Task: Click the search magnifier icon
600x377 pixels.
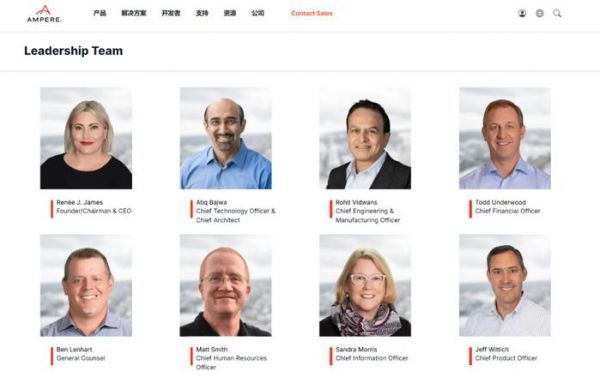Action: (x=557, y=13)
